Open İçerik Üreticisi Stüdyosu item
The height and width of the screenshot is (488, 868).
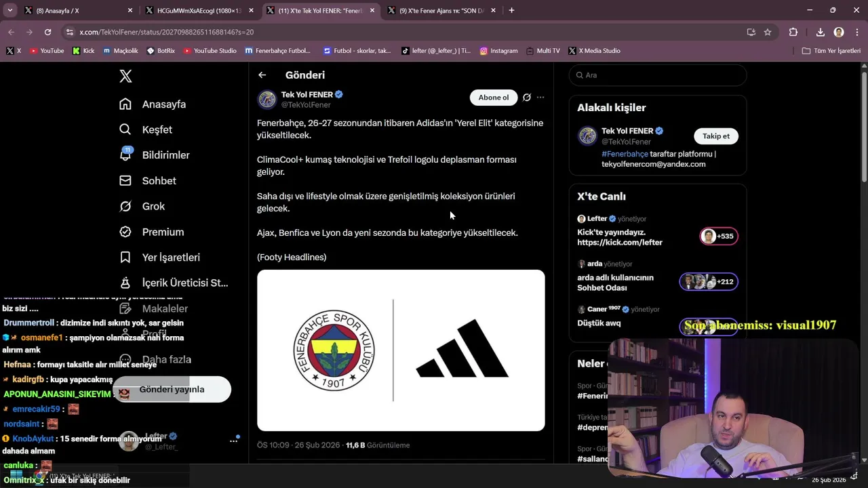point(174,283)
